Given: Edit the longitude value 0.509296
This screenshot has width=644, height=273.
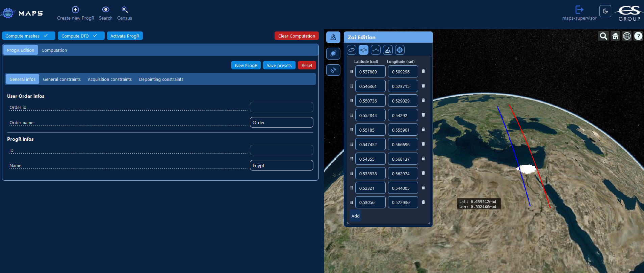Looking at the screenshot, I should [403, 72].
